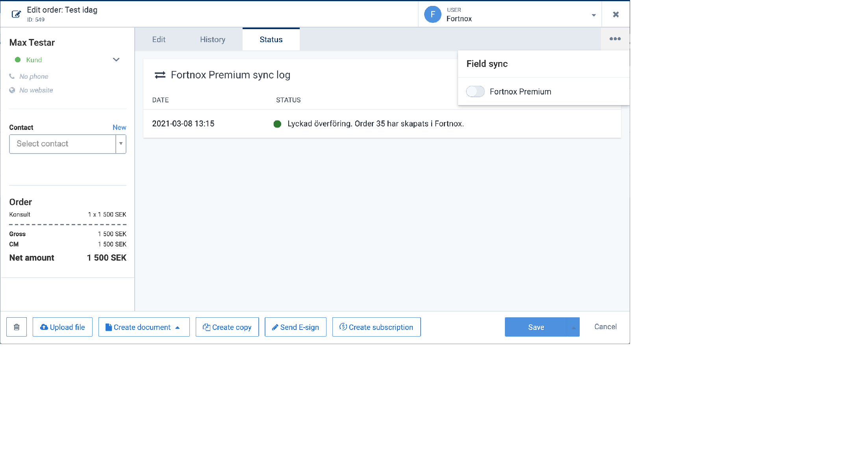868x474 pixels.
Task: Click the No website placeholder text
Action: point(36,90)
